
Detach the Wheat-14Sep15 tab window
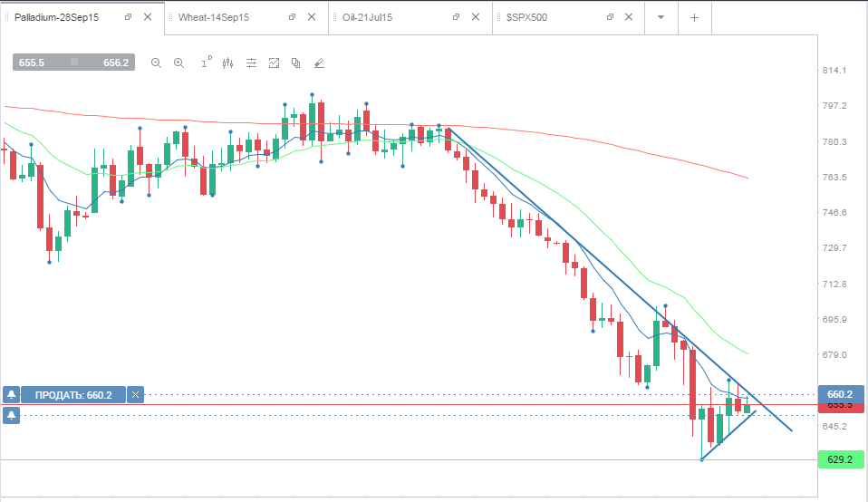click(x=293, y=17)
